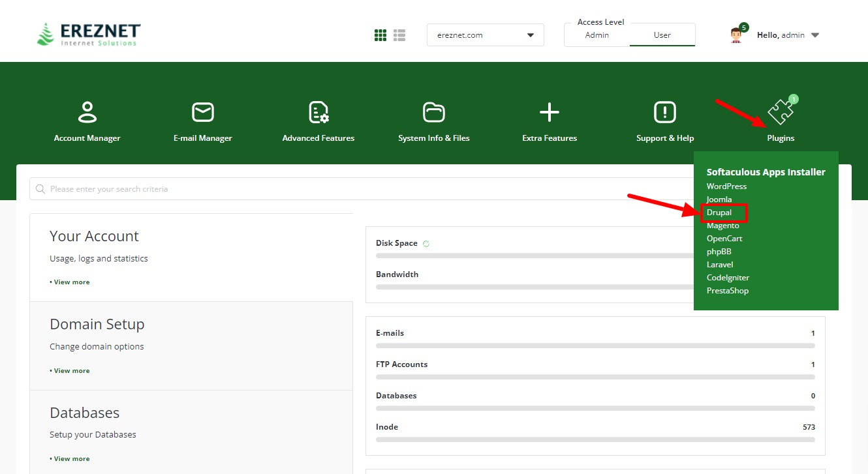The image size is (868, 474).
Task: Switch Access Level to Admin
Action: (597, 35)
